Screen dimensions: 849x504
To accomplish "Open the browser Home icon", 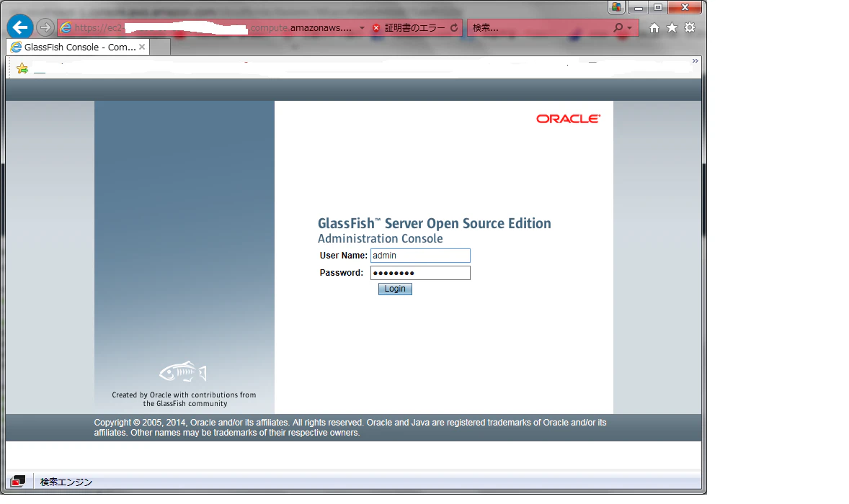I will 654,27.
